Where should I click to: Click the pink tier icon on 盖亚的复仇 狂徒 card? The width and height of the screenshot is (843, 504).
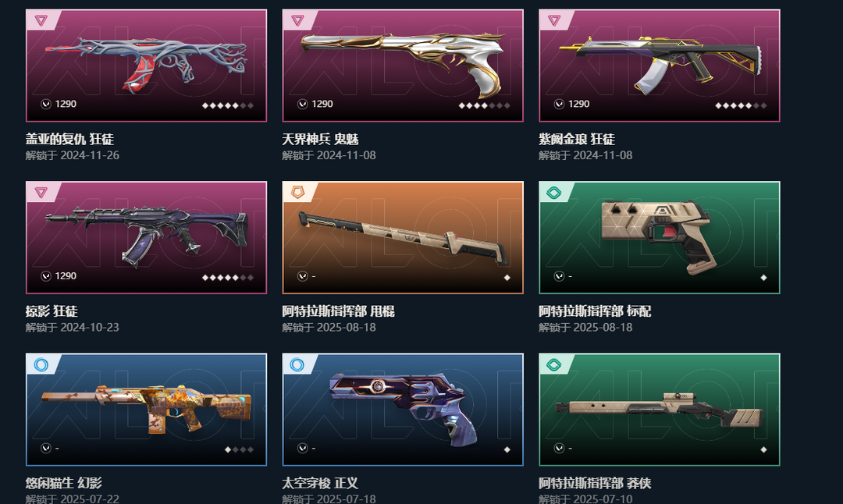pyautogui.click(x=41, y=20)
